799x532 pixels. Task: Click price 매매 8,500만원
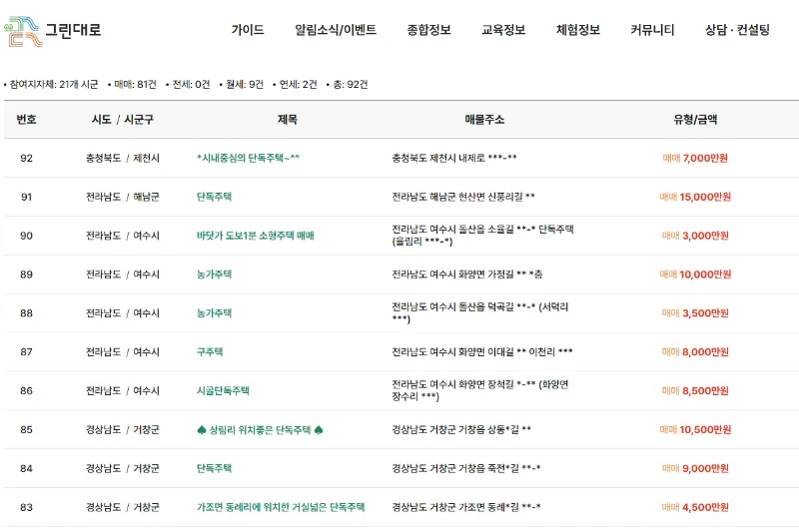coord(695,390)
